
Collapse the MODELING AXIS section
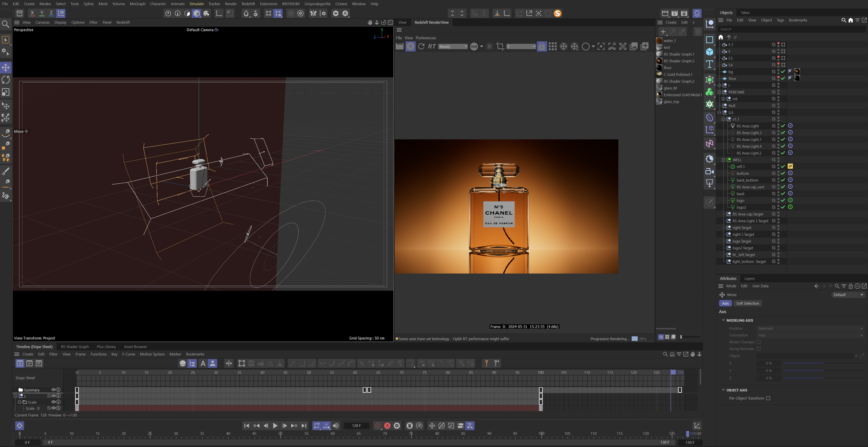[723, 320]
